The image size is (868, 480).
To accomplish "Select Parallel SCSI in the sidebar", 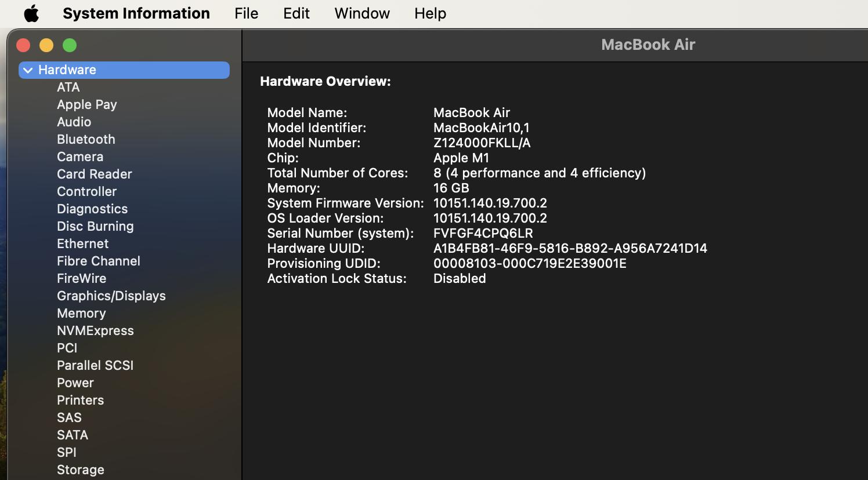I will click(95, 365).
